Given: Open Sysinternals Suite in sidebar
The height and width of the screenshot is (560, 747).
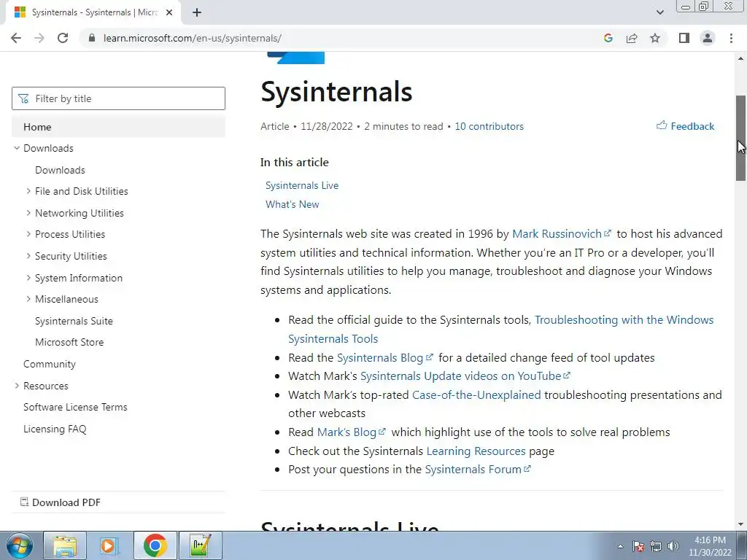Looking at the screenshot, I should pos(74,321).
